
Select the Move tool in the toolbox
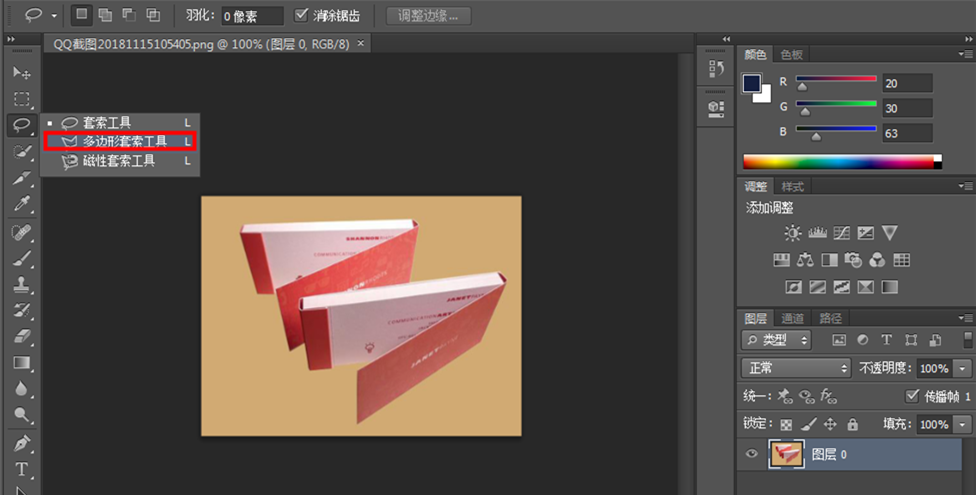(x=21, y=73)
